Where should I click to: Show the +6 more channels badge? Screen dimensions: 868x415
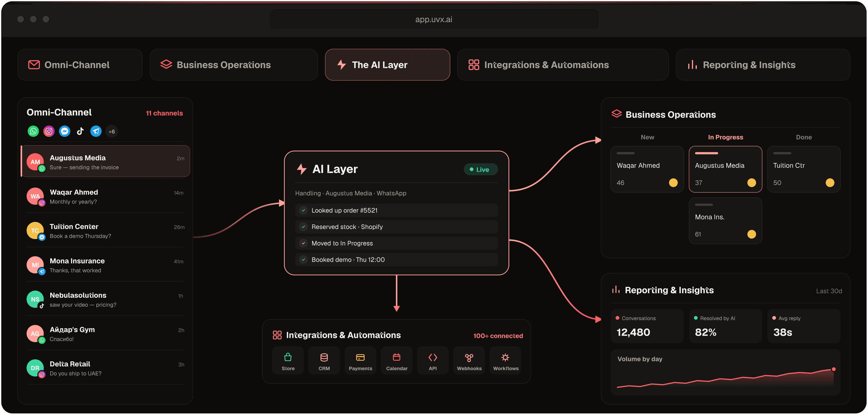point(112,131)
